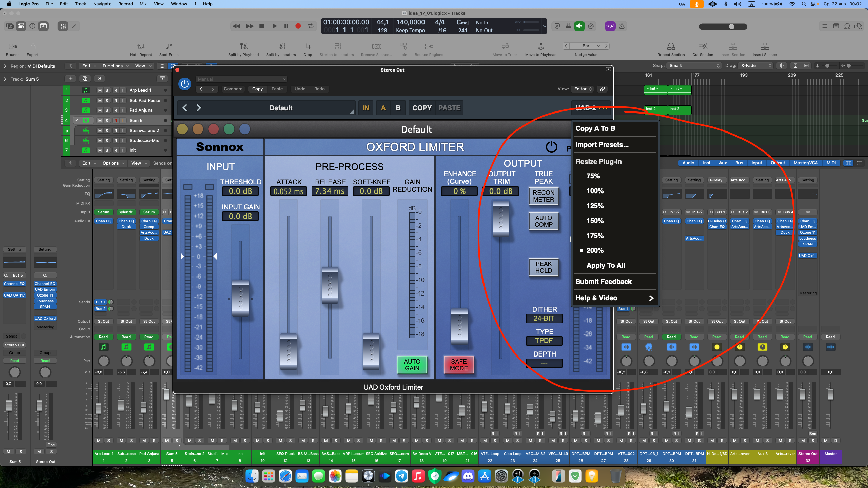The image size is (868, 488).
Task: Switch to the Aux mixer filter tab
Action: 723,163
